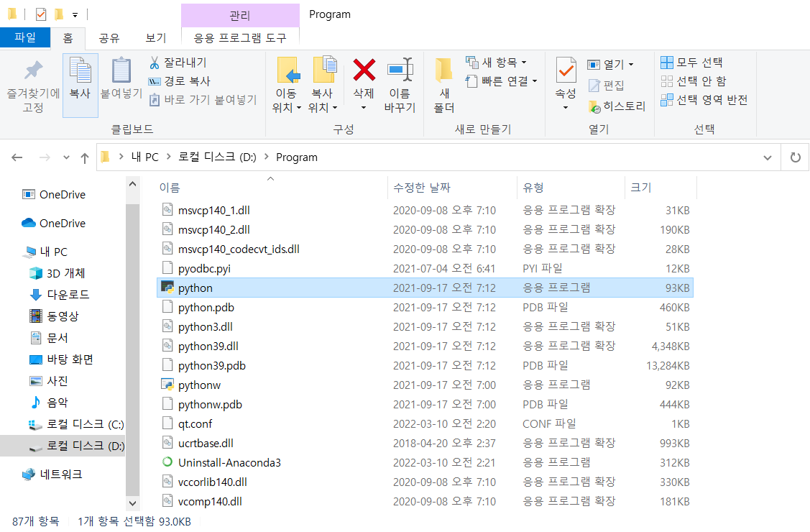Open 다운로드 in the navigation pane
Image resolution: width=810 pixels, height=532 pixels.
(x=68, y=295)
